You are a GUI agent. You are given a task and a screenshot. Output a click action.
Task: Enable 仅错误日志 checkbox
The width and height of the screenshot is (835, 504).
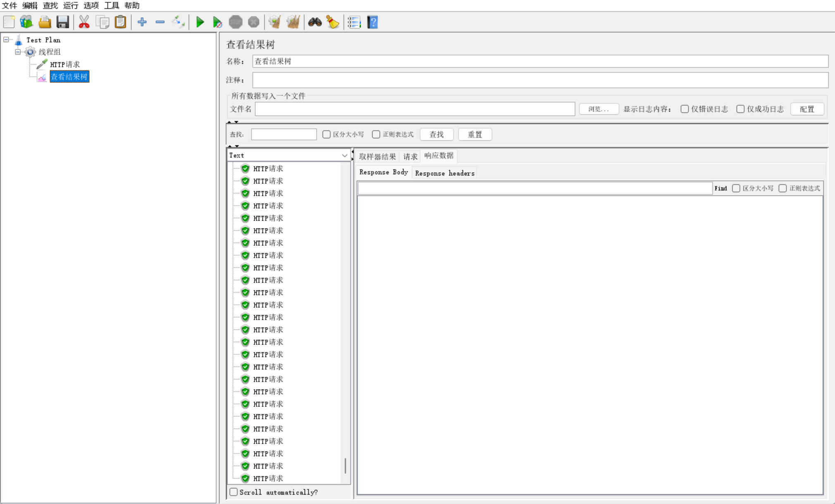[x=685, y=109]
